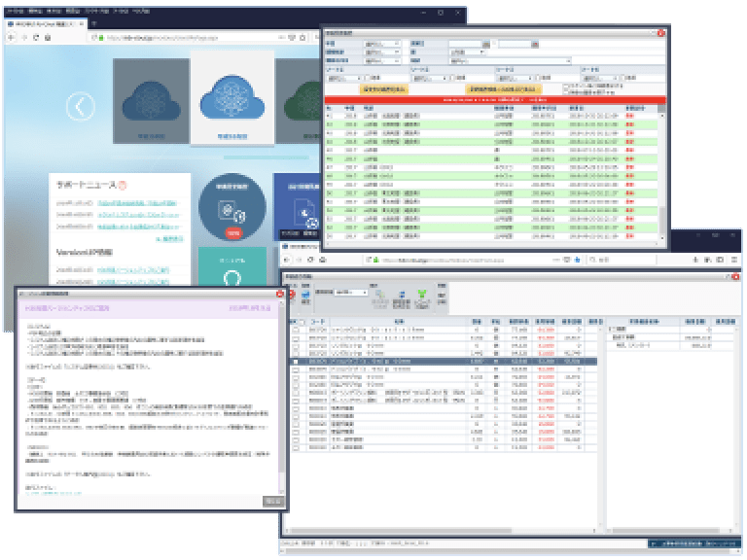
Task: Open the second calendar picker icon in the list window
Action: point(535,44)
